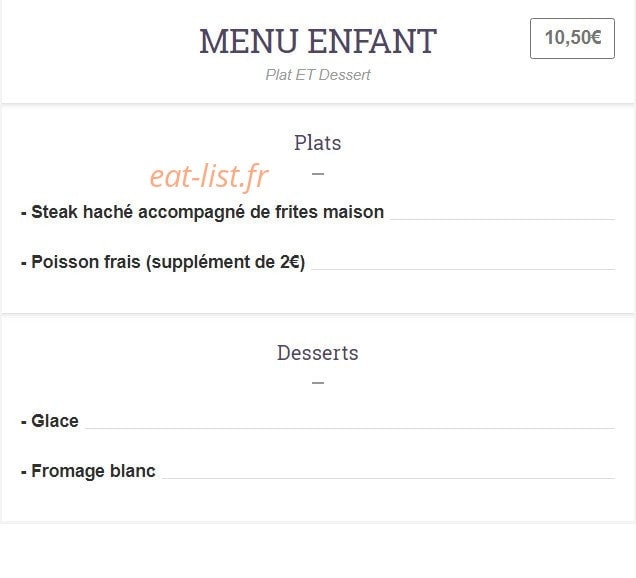
Task: Click the dash separator under Desserts
Action: pyautogui.click(x=318, y=382)
